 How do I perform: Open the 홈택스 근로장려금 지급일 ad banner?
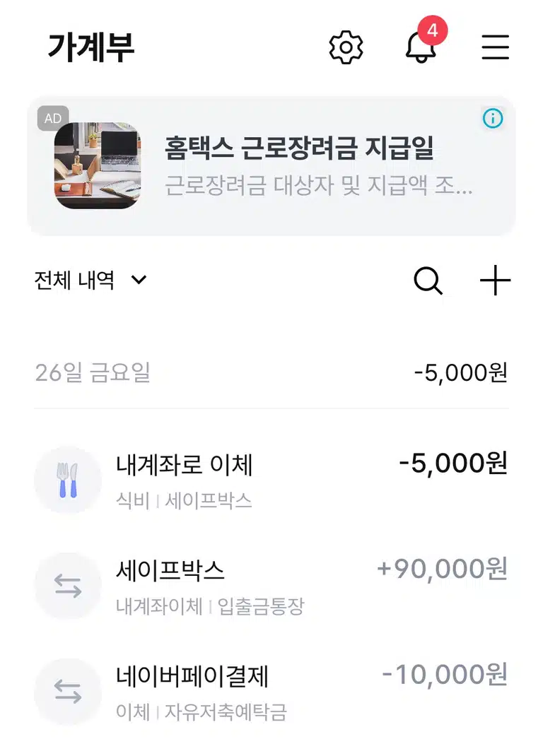click(271, 166)
